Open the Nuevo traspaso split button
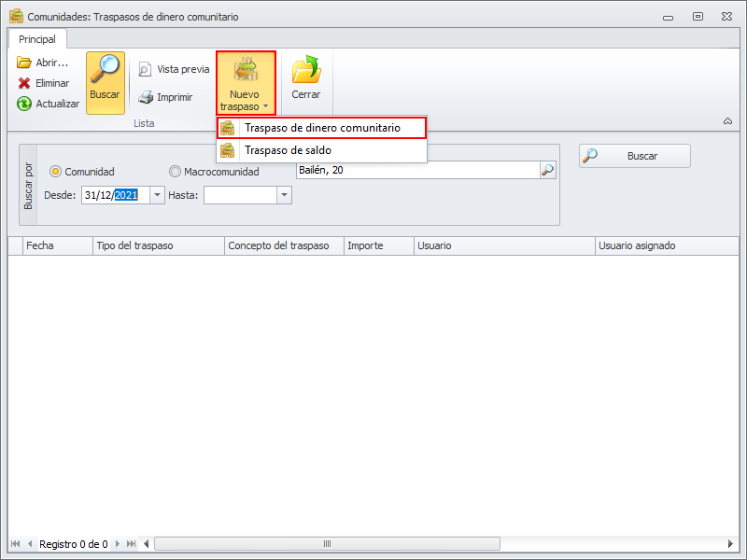This screenshot has height=560, width=747. pyautogui.click(x=246, y=83)
